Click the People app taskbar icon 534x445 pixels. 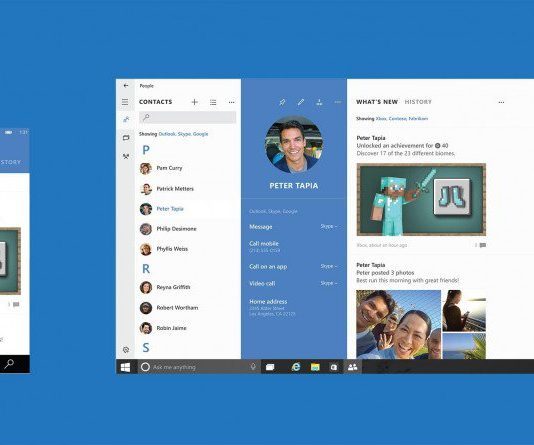[352, 367]
